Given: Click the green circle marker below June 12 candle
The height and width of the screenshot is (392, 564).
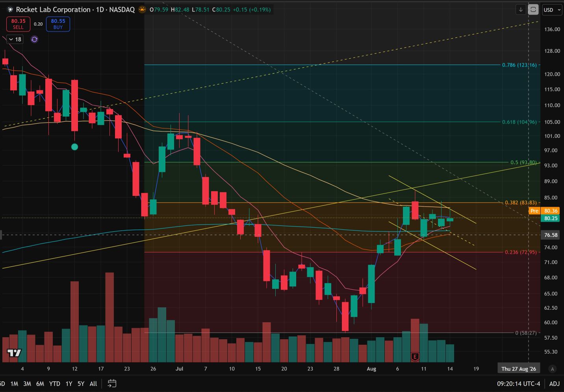Looking at the screenshot, I should click(x=74, y=147).
